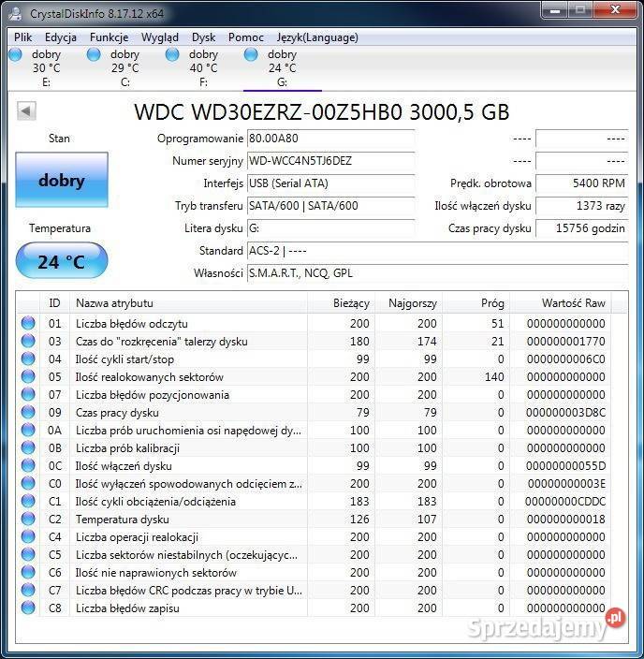Select drive E: status orb icon
Image resolution: width=644 pixels, height=659 pixels.
click(x=15, y=55)
